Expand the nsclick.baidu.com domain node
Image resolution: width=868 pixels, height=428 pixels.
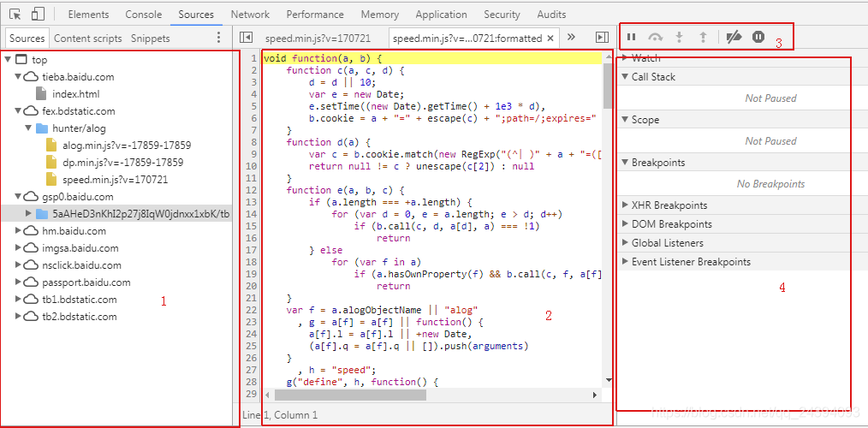point(18,265)
